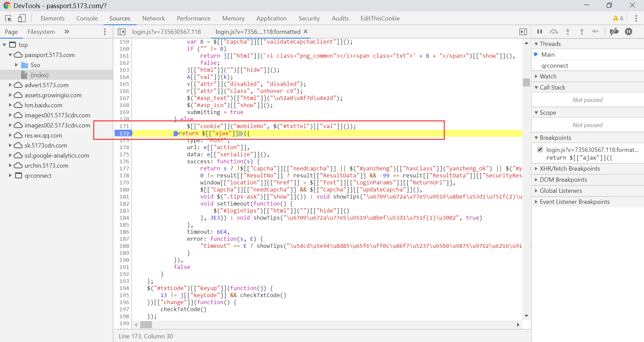The height and width of the screenshot is (342, 644).
Task: Step over next function call
Action: click(554, 32)
